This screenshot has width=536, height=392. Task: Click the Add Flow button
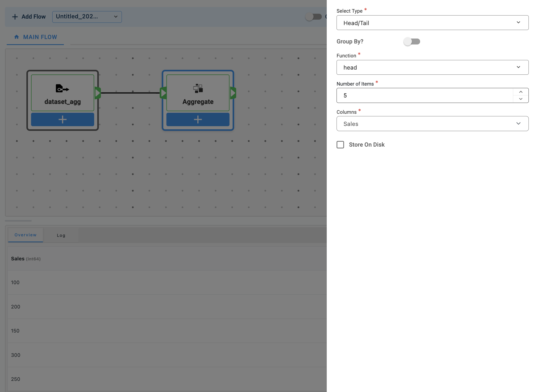click(x=29, y=17)
